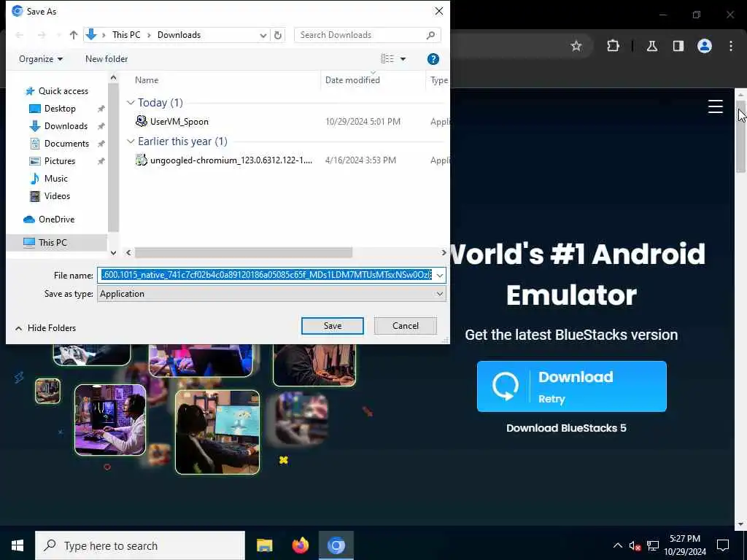
Task: Expand the File name dropdown arrow
Action: pos(439,275)
